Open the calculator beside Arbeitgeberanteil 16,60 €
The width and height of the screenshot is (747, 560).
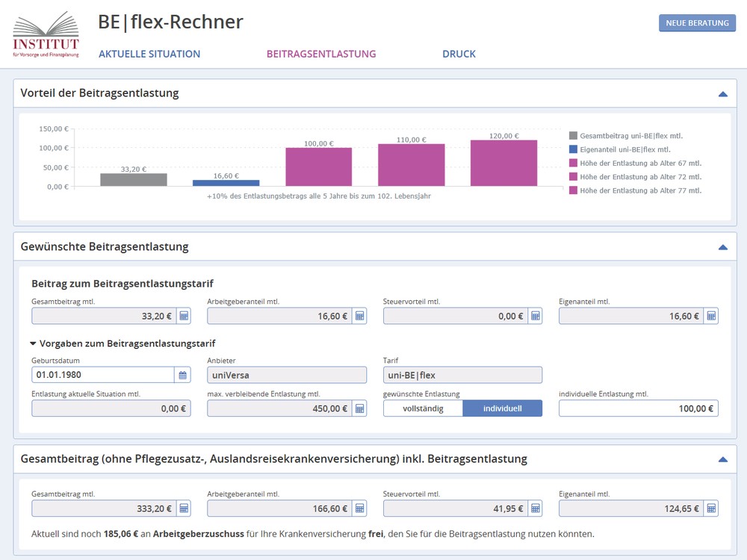(360, 315)
